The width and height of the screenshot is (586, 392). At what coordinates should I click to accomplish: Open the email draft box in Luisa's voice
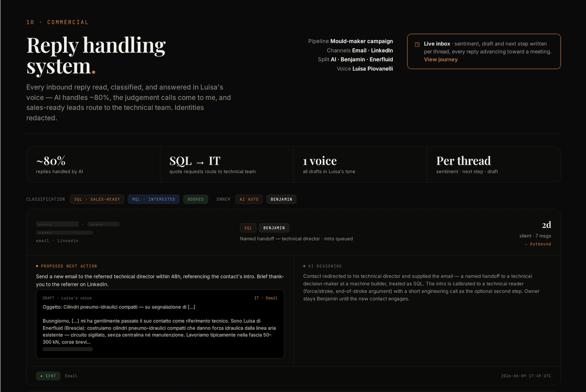coord(160,324)
